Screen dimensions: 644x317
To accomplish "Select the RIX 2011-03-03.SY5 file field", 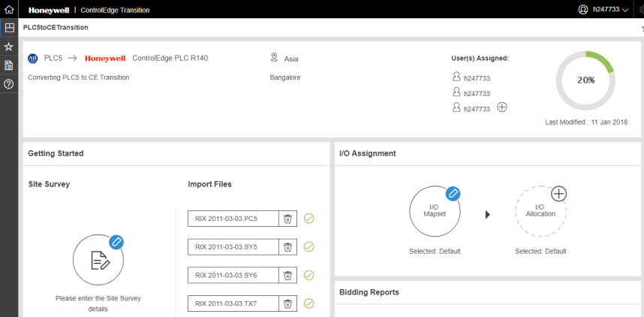I will coord(233,247).
